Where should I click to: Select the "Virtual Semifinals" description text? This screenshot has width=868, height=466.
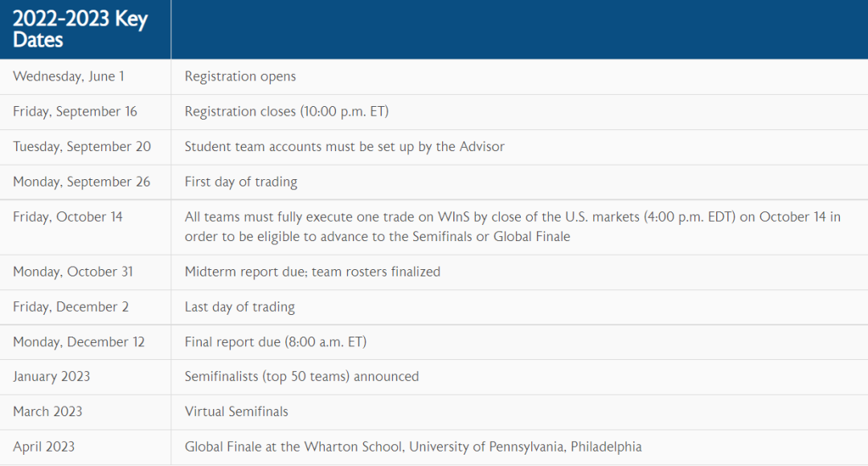(236, 411)
